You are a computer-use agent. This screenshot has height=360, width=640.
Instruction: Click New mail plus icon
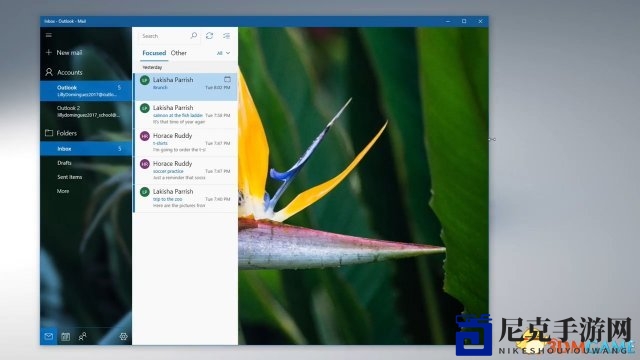pos(49,52)
